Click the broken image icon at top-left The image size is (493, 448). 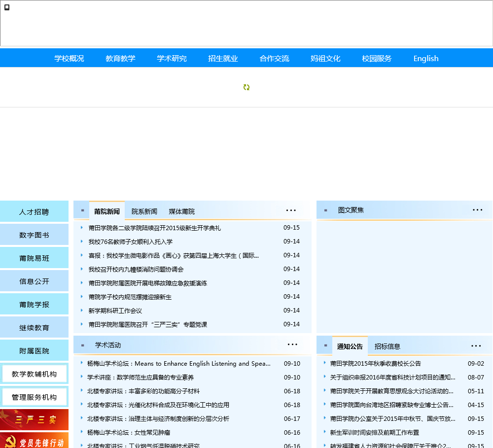coord(7,7)
